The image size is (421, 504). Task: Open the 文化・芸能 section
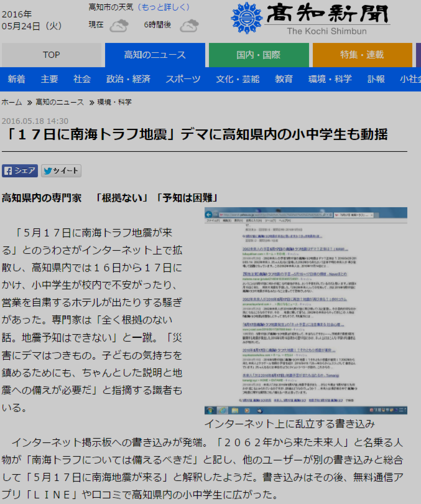click(x=238, y=79)
